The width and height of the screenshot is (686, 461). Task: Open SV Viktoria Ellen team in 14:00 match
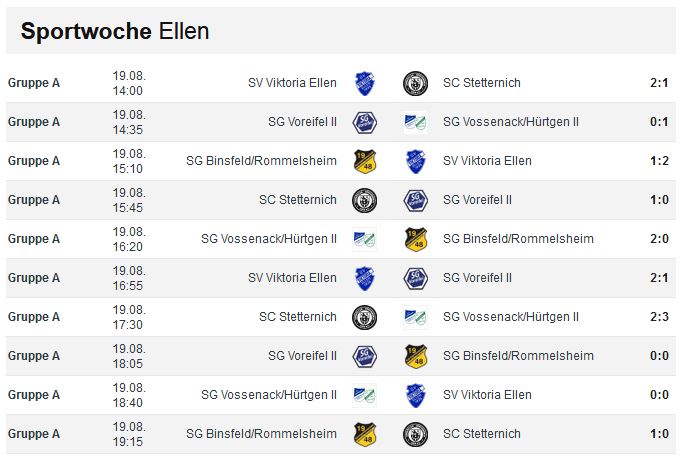coord(292,83)
